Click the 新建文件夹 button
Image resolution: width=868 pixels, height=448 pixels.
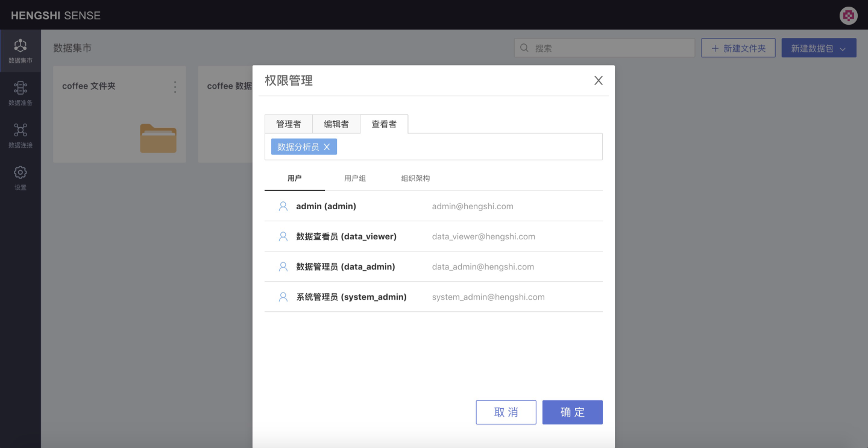click(738, 48)
